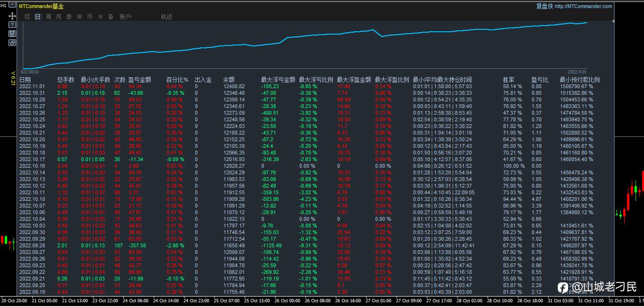Open the question mark help icon

12,25
